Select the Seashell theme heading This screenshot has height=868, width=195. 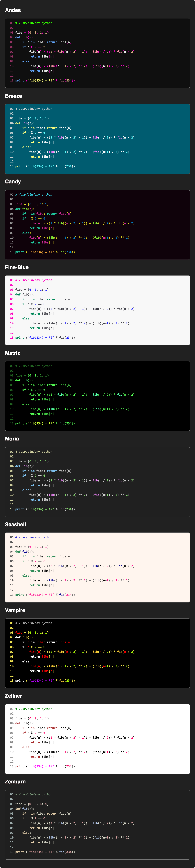click(15, 524)
